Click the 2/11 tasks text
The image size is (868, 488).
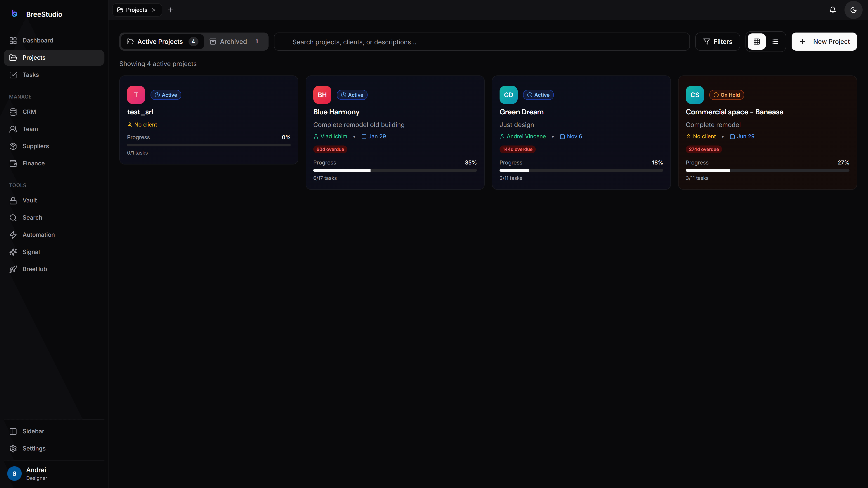click(511, 178)
